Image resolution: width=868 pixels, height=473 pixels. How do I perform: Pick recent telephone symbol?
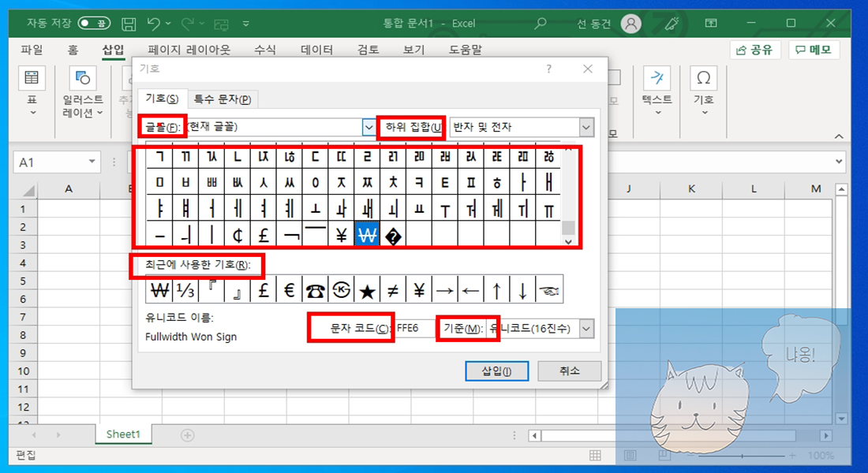(x=315, y=289)
